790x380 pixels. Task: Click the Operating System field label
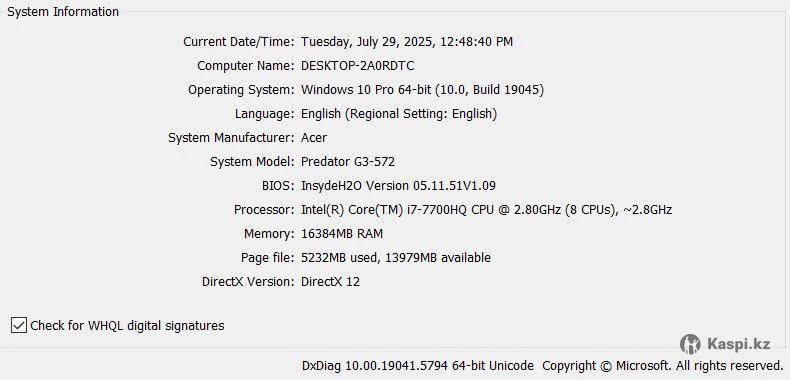[241, 90]
